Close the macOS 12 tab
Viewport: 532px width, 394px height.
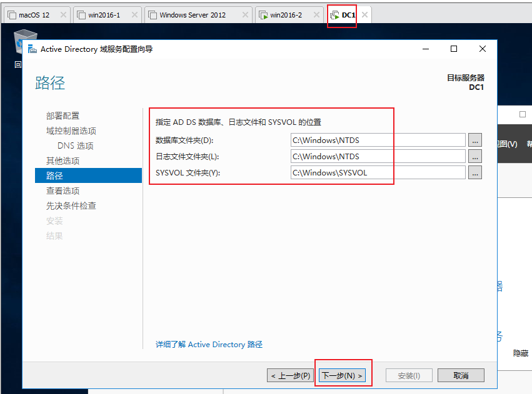(63, 14)
